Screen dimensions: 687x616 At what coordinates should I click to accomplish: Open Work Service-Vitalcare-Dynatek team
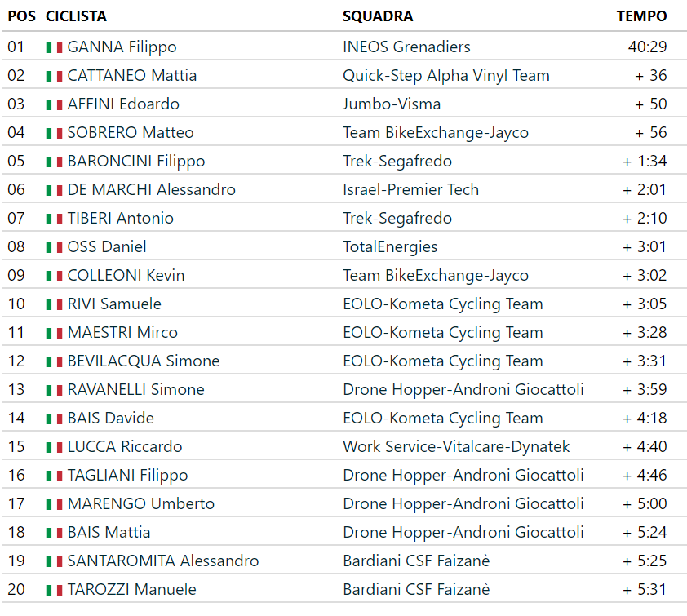[x=456, y=447]
